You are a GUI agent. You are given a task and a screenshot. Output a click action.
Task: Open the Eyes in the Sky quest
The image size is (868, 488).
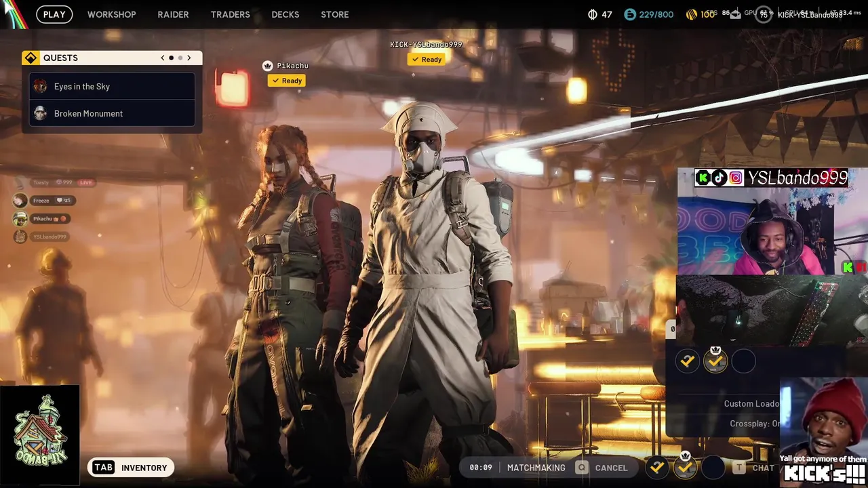point(112,86)
